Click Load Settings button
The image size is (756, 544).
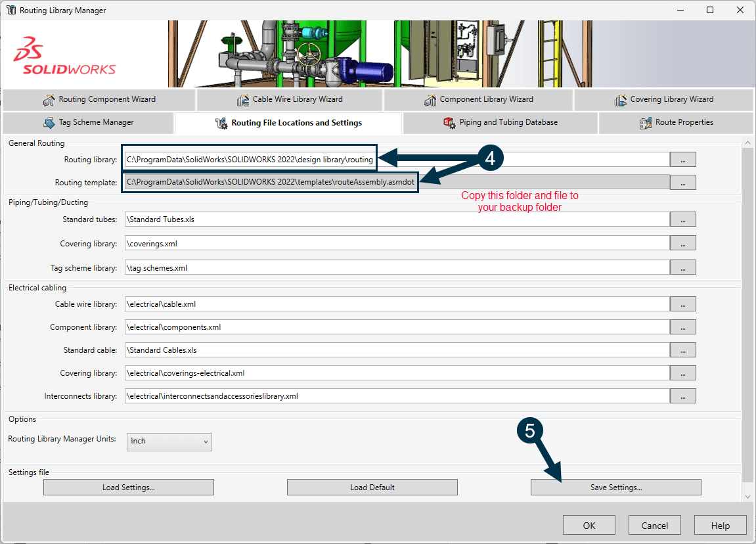pyautogui.click(x=128, y=487)
